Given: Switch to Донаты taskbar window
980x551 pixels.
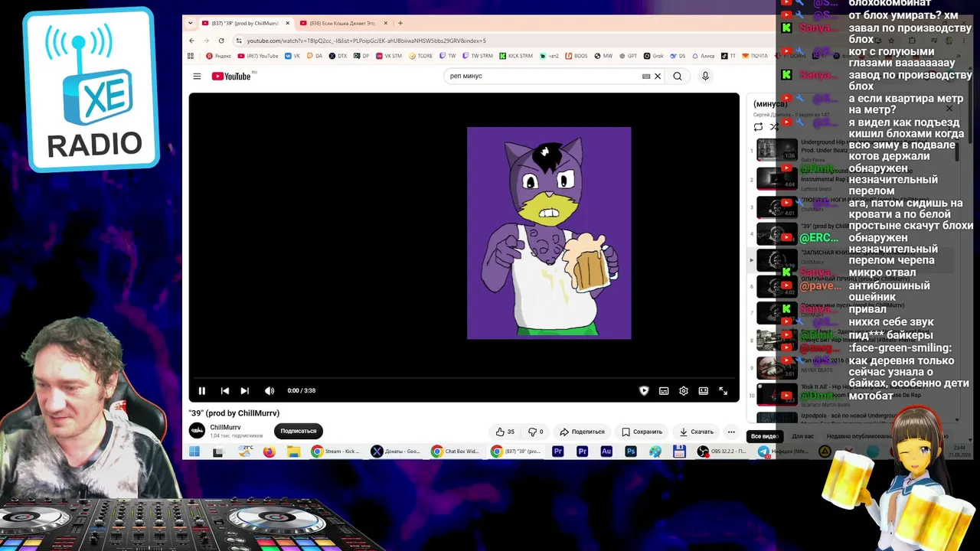Looking at the screenshot, I should coord(396,452).
